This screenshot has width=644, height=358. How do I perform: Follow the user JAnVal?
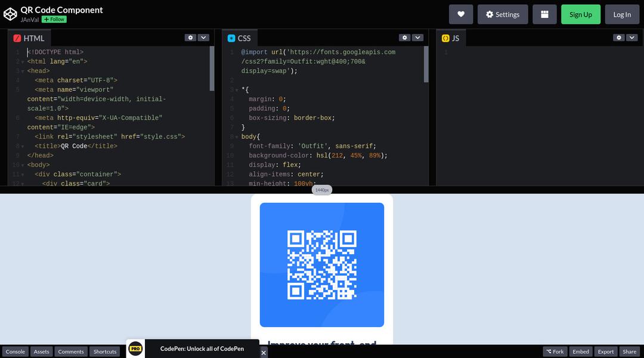[54, 19]
